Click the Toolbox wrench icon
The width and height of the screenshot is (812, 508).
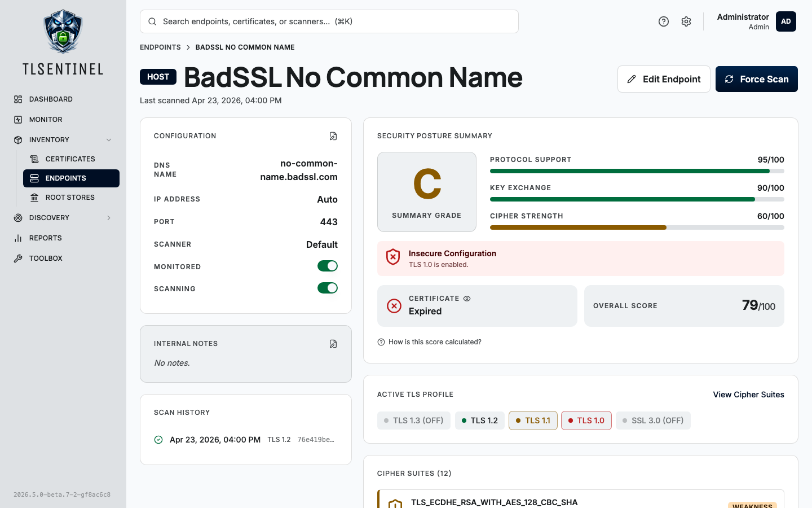(x=18, y=259)
